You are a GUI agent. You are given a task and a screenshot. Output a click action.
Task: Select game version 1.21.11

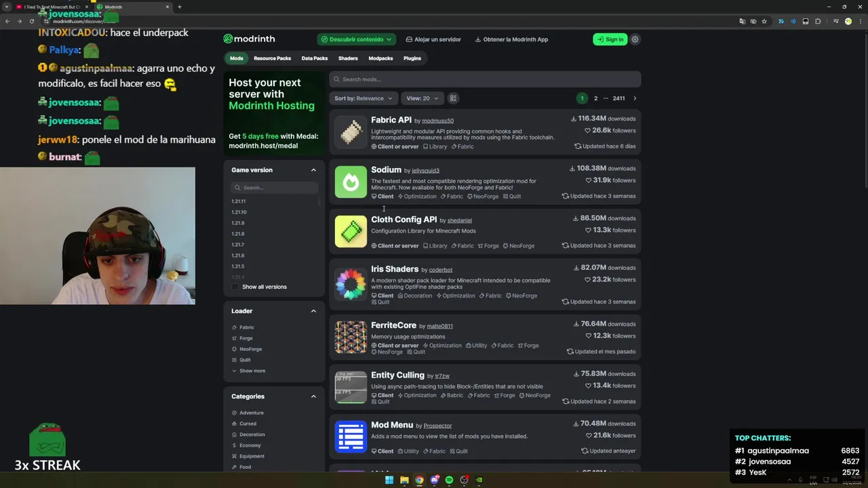click(238, 201)
